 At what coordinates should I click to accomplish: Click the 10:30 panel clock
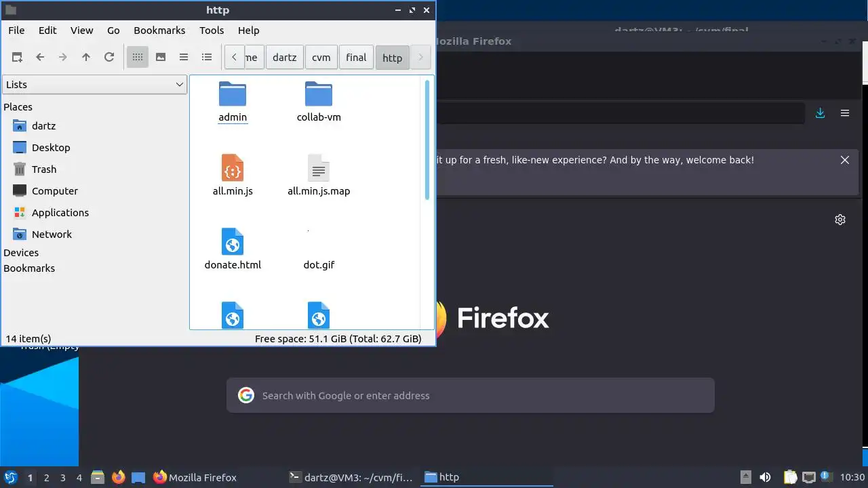[x=852, y=477]
